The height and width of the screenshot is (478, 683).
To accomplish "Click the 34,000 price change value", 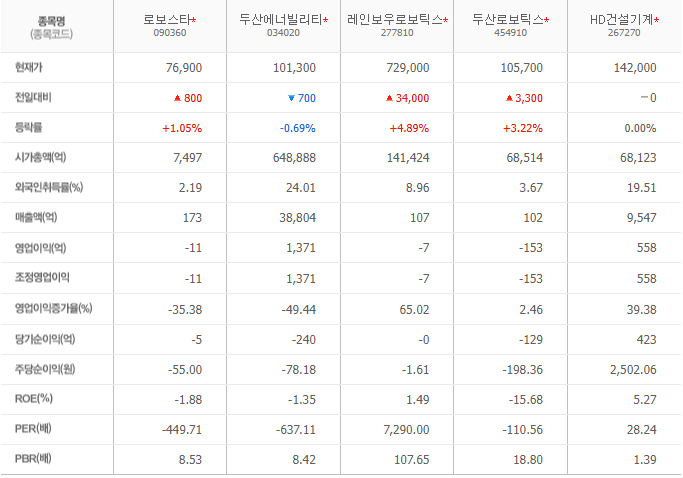I will coord(408,98).
